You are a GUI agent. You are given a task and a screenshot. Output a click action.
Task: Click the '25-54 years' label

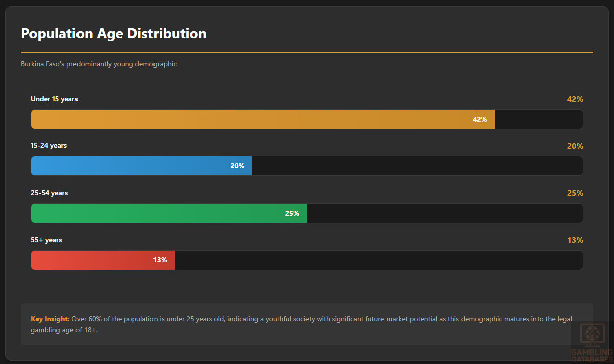(x=49, y=193)
